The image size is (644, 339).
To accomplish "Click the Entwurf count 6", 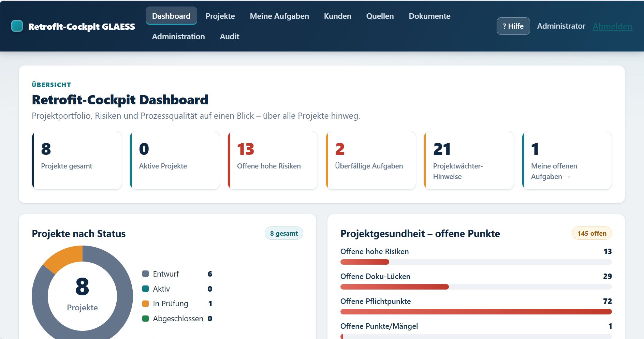I will click(210, 274).
